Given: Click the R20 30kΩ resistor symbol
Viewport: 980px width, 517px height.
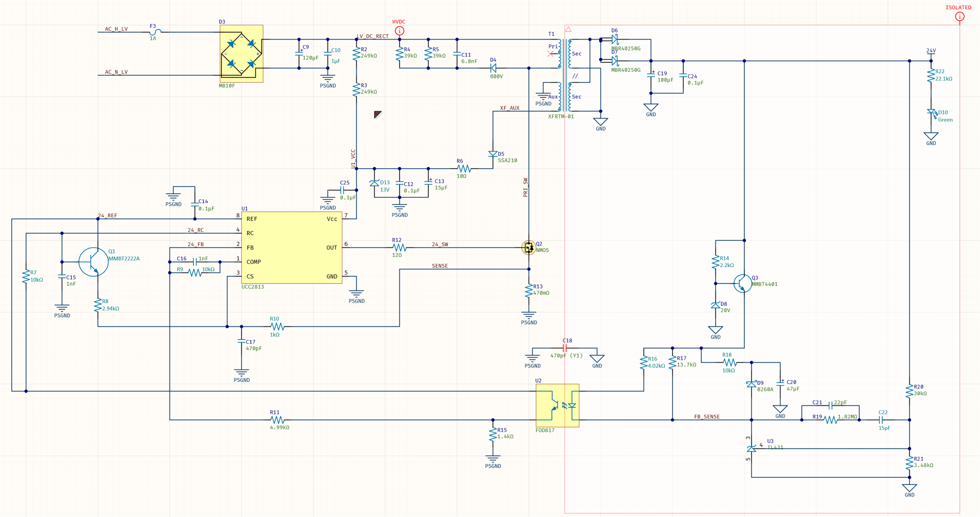Looking at the screenshot, I should [x=909, y=391].
